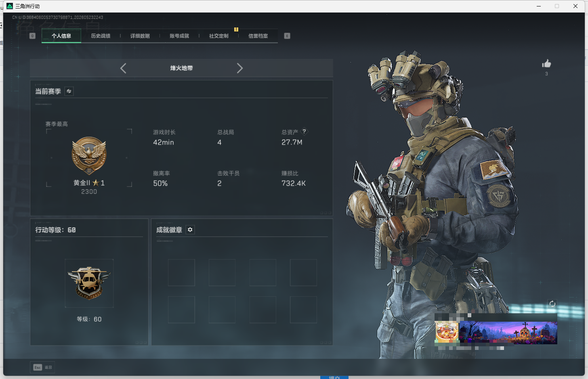Switch to previous game mode with left arrow

tap(123, 68)
